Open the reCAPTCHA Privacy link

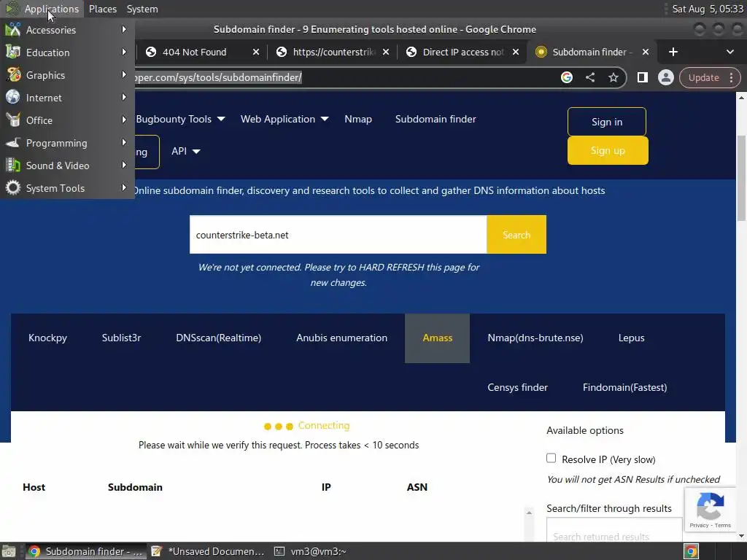pos(699,525)
